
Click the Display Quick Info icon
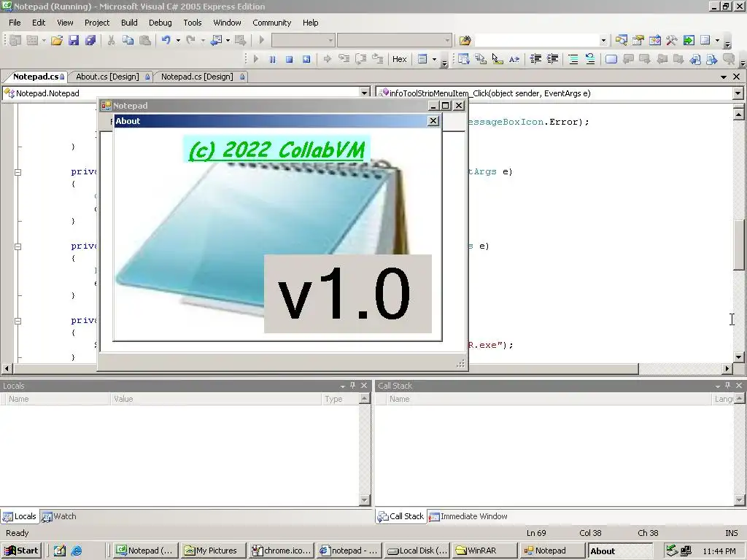click(x=498, y=59)
